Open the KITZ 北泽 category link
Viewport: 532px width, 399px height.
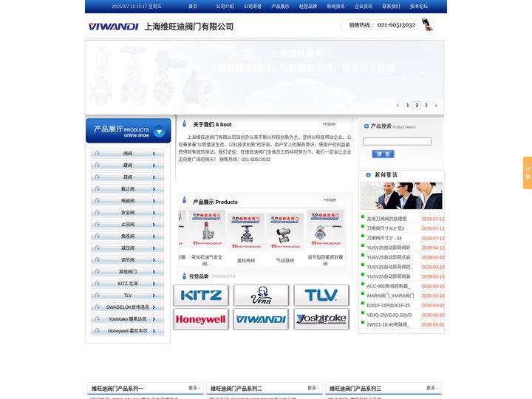tap(128, 284)
